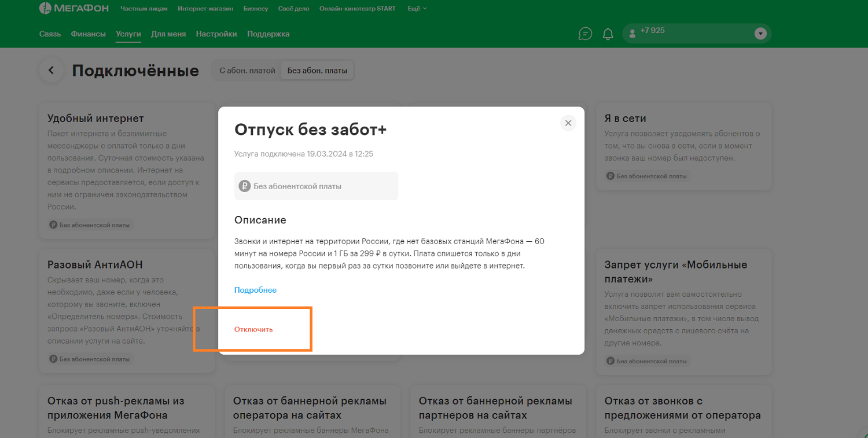Viewport: 868px width, 438px height.
Task: Expand the account number dropdown arrow
Action: pyautogui.click(x=760, y=34)
